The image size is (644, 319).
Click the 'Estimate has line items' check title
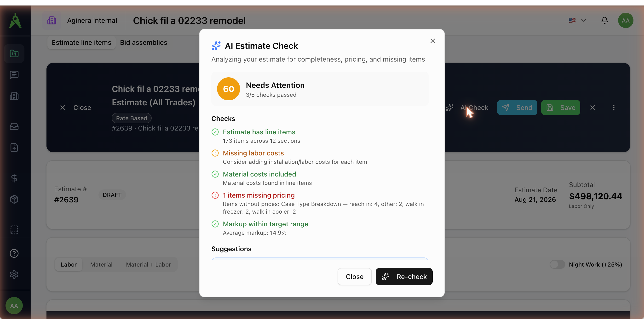259,132
